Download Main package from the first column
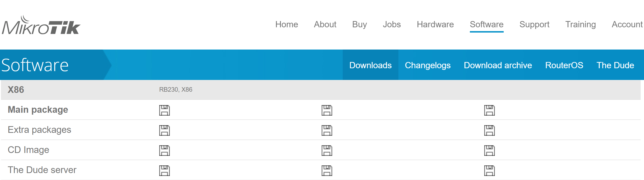Screen dimensions: 644x180 coord(164,110)
